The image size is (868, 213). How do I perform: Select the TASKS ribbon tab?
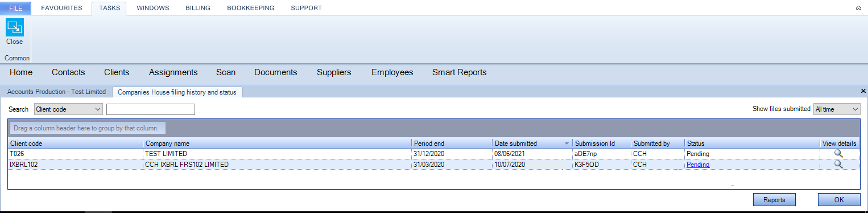coord(109,8)
